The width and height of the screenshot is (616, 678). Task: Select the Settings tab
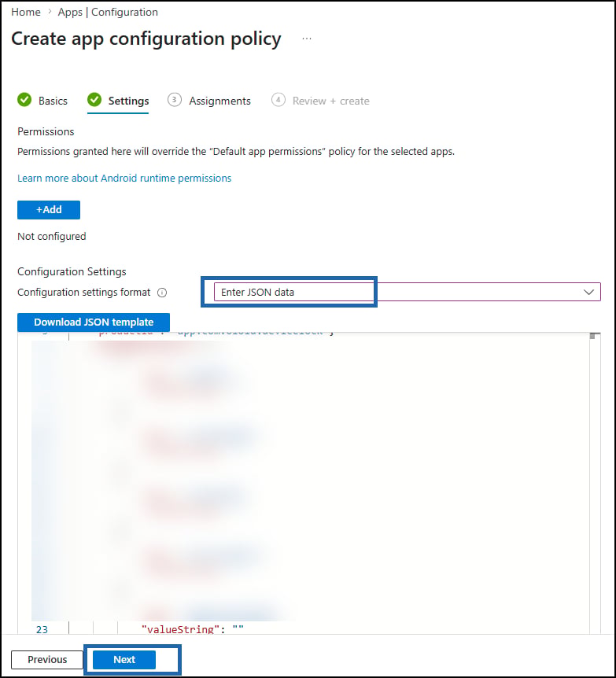[x=128, y=101]
